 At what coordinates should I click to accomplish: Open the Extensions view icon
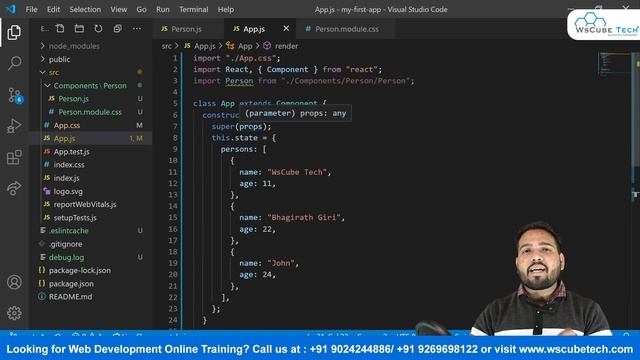point(14,157)
